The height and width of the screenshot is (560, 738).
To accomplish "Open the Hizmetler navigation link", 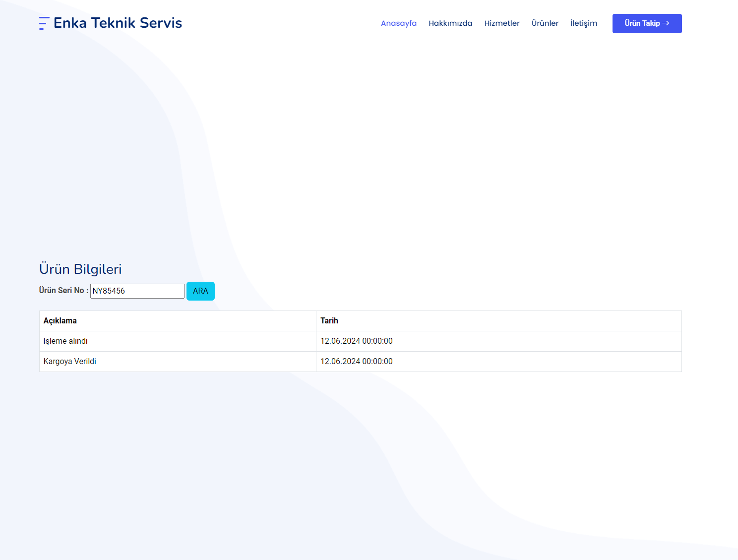I will click(x=501, y=23).
